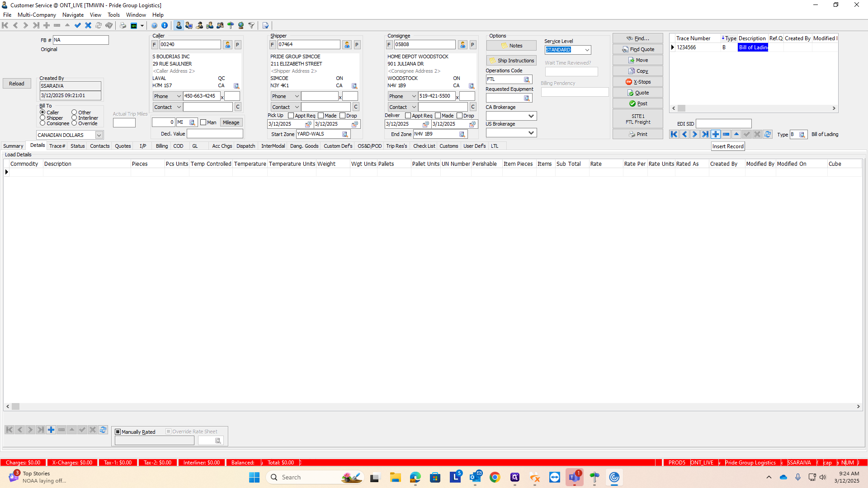Click the filter funnel toolbar icon
The width and height of the screenshot is (868, 488).
click(x=251, y=25)
